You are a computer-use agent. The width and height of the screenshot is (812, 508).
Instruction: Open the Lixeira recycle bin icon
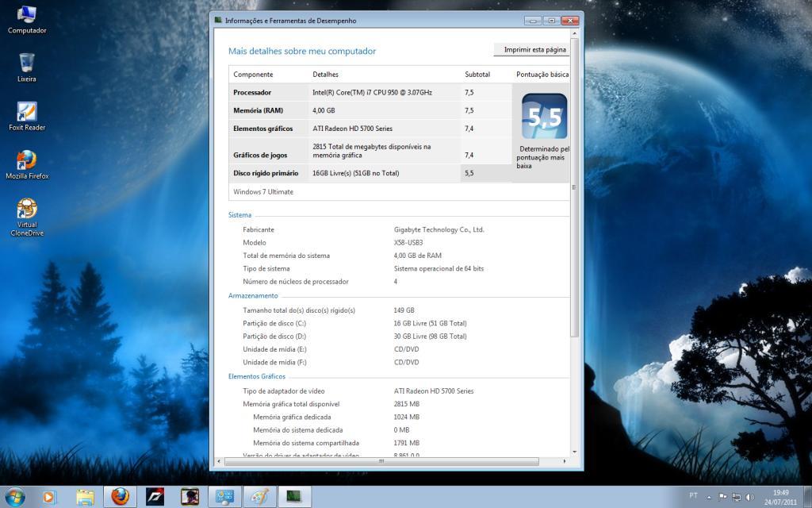point(27,67)
